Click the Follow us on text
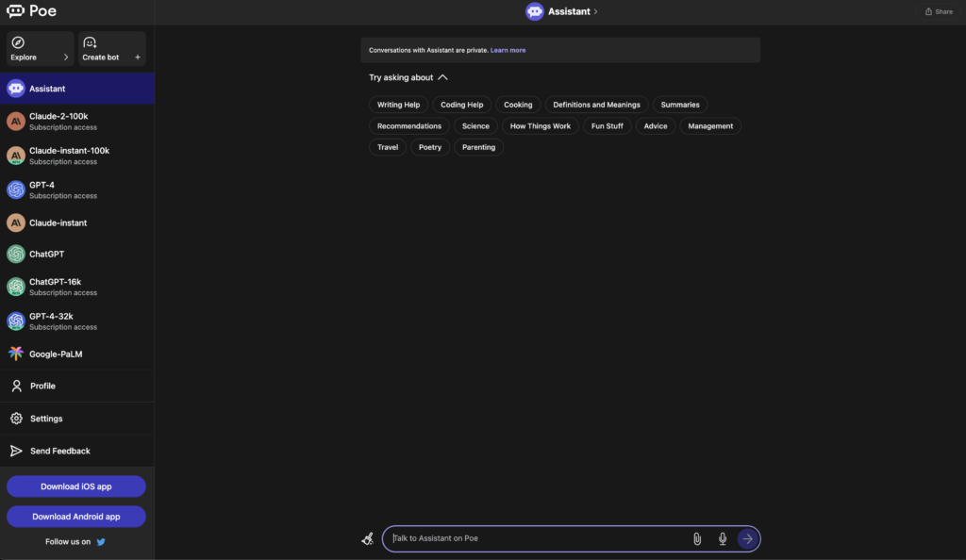This screenshot has height=560, width=966. [68, 541]
